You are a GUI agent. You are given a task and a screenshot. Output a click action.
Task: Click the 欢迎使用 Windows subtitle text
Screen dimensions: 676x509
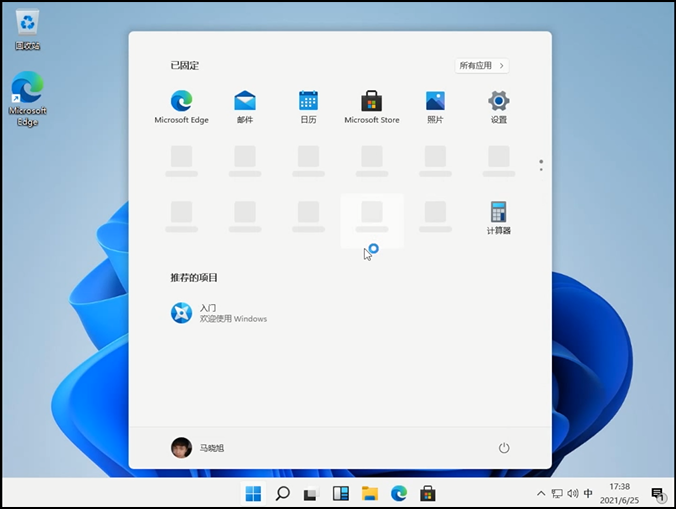tap(233, 319)
